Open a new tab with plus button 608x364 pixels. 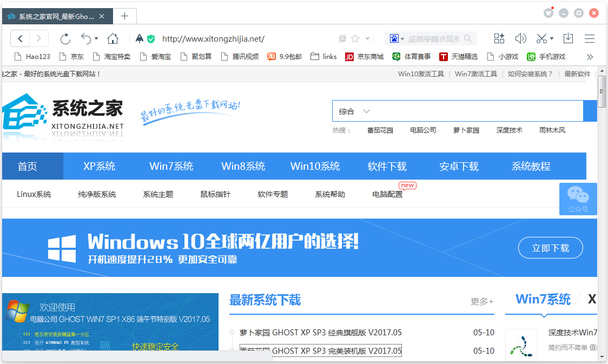pos(124,16)
